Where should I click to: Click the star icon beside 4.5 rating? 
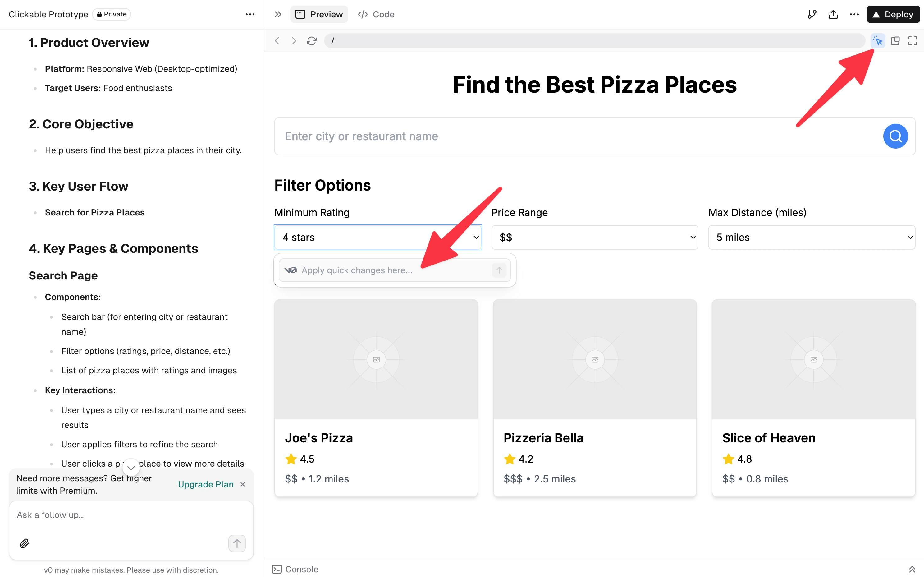tap(291, 459)
